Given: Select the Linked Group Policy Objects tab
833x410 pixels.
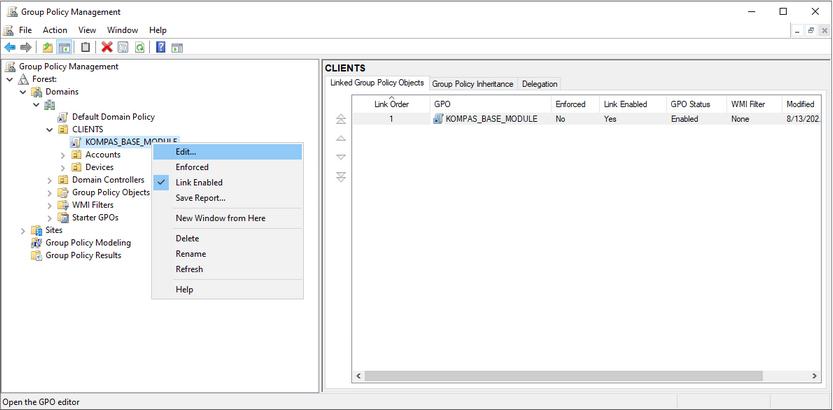Looking at the screenshot, I should (377, 83).
